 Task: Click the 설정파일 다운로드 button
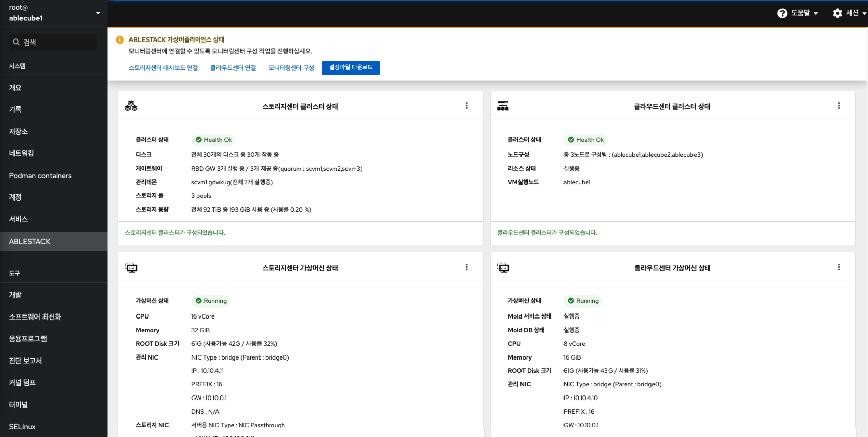pyautogui.click(x=351, y=68)
